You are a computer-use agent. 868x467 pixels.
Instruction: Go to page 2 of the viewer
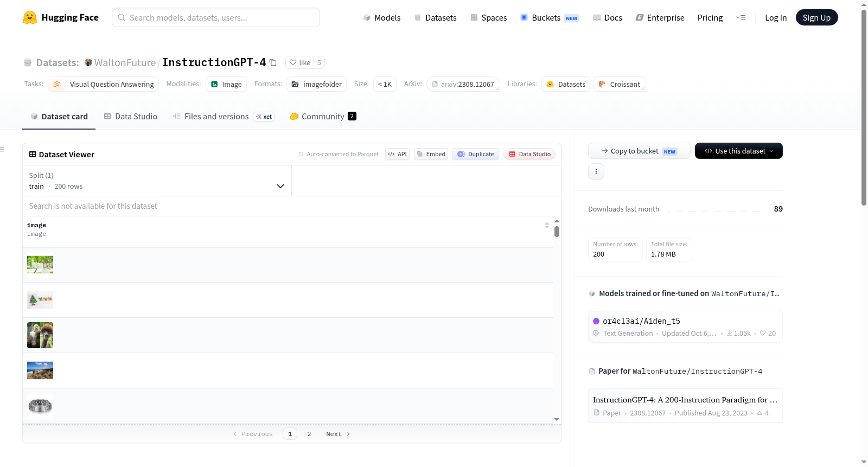tap(309, 434)
